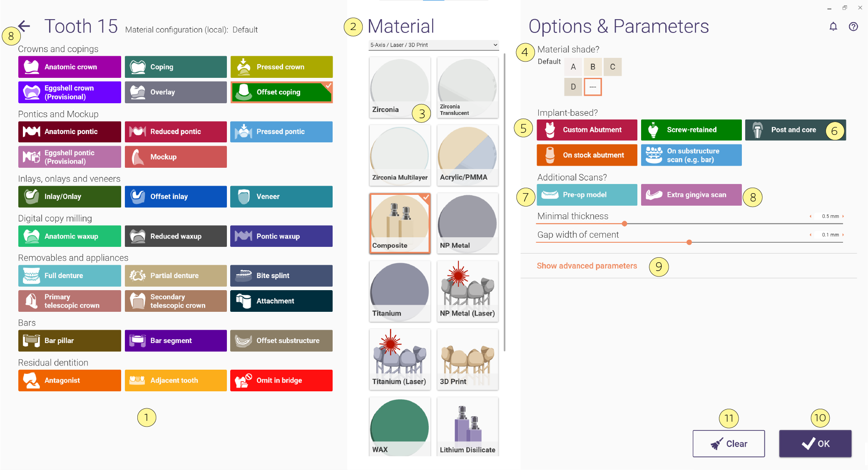Click the OK button
Image resolution: width=868 pixels, height=470 pixels.
coord(815,444)
